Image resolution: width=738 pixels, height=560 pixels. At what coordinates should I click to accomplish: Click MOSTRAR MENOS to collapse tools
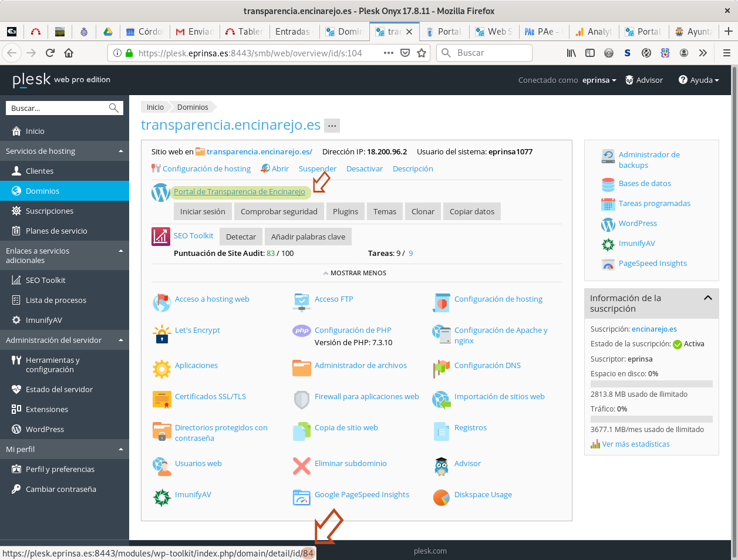(x=355, y=273)
